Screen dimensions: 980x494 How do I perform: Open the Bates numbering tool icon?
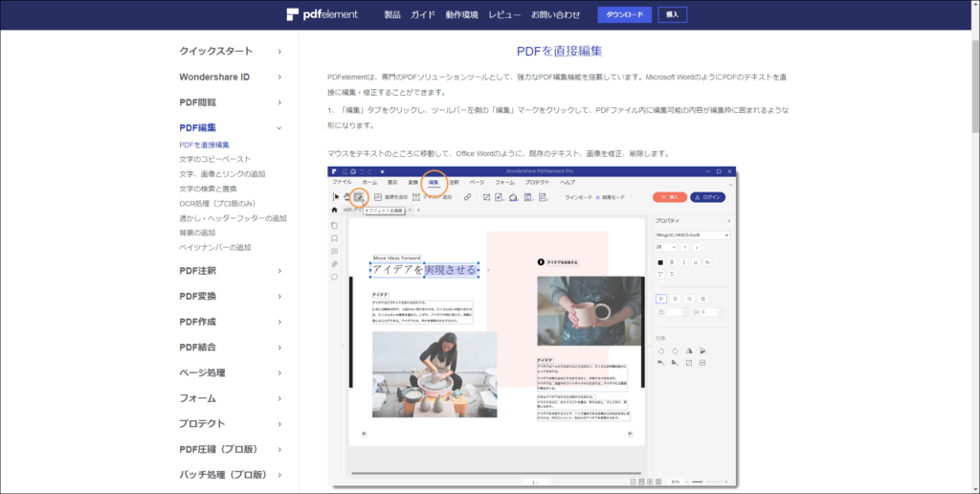543,197
